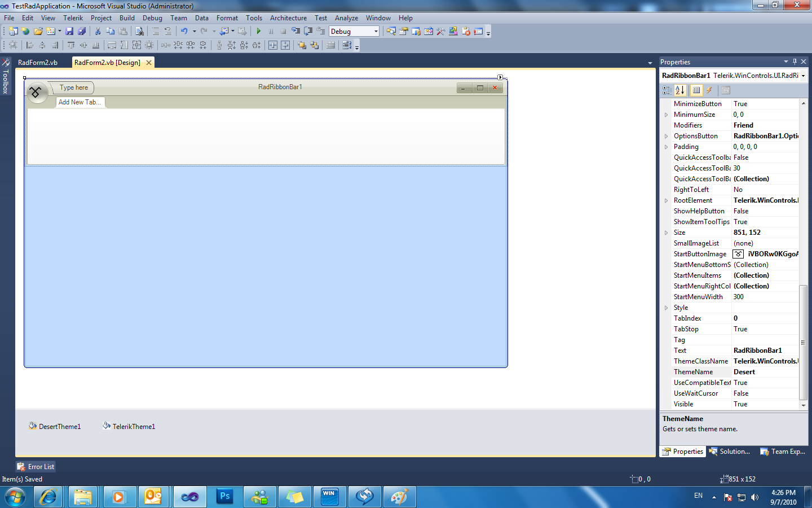Click the Comment Out Lines icon
The height and width of the screenshot is (508, 812).
(155, 32)
